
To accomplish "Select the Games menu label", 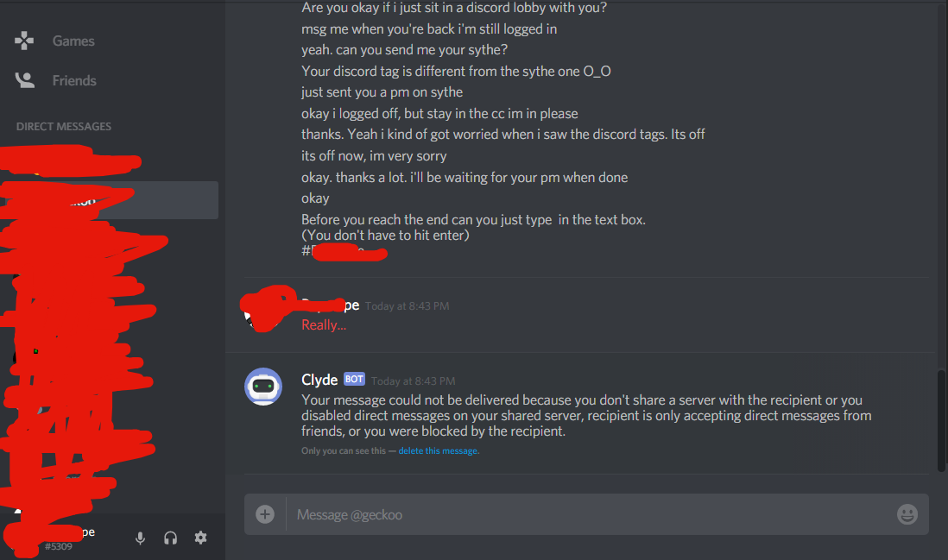I will pyautogui.click(x=73, y=41).
